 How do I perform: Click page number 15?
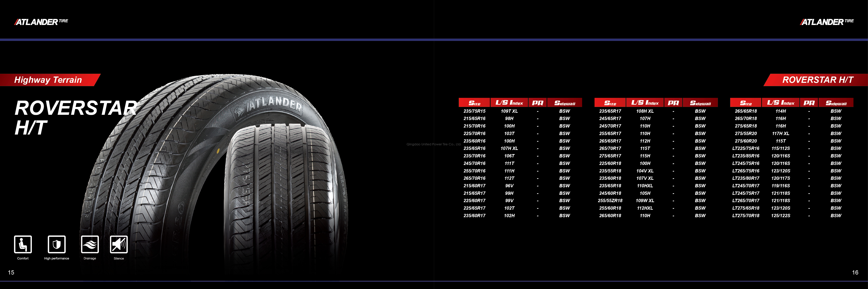(x=11, y=273)
